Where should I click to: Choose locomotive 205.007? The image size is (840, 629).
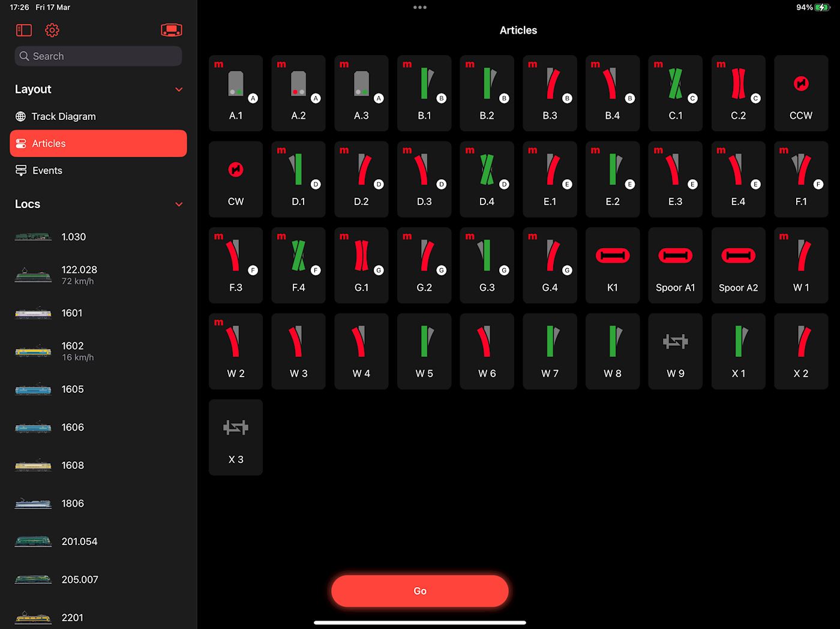(98, 579)
